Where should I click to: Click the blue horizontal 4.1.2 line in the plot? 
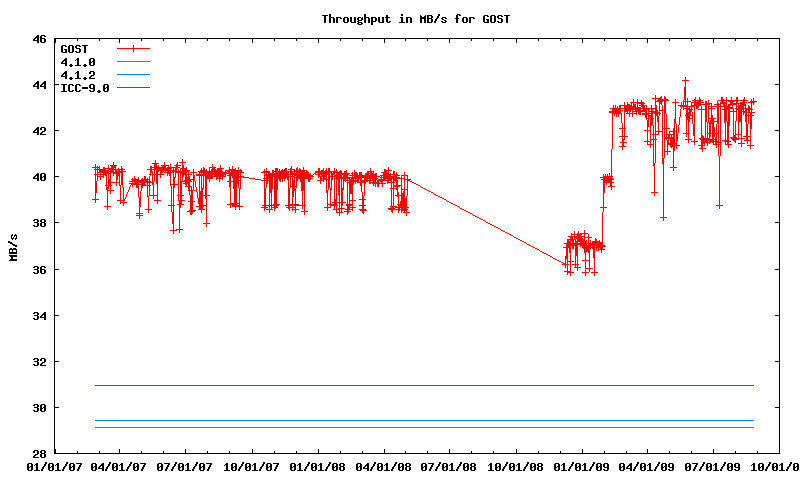point(420,421)
